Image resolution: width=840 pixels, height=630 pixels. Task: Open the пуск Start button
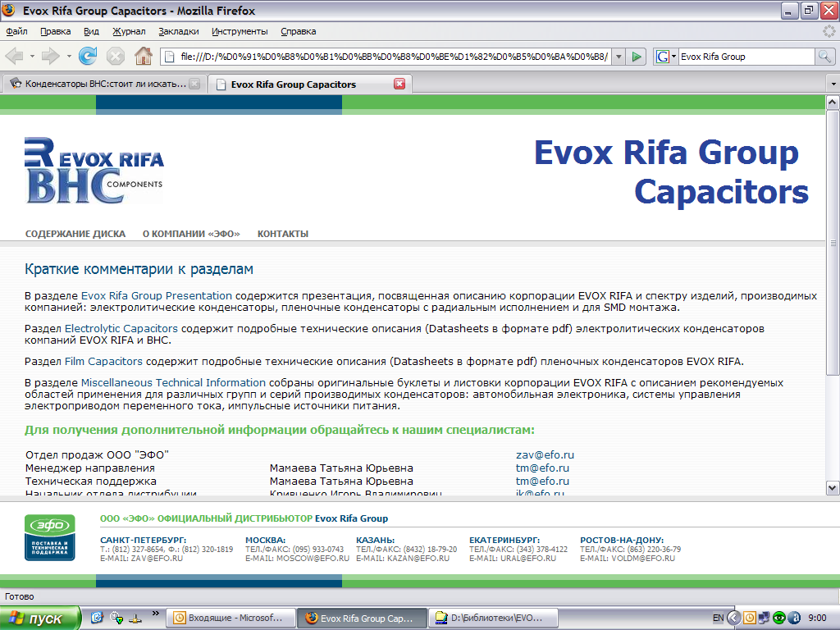[40, 619]
